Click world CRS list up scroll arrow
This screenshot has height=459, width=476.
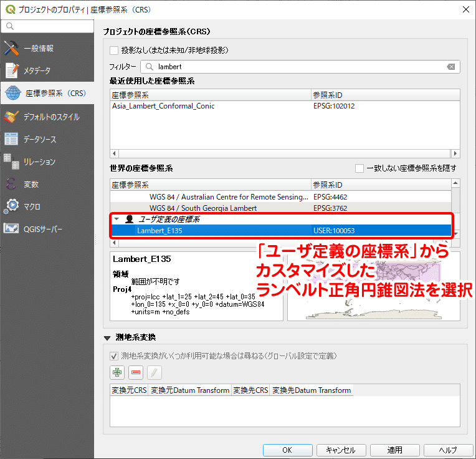coord(455,183)
